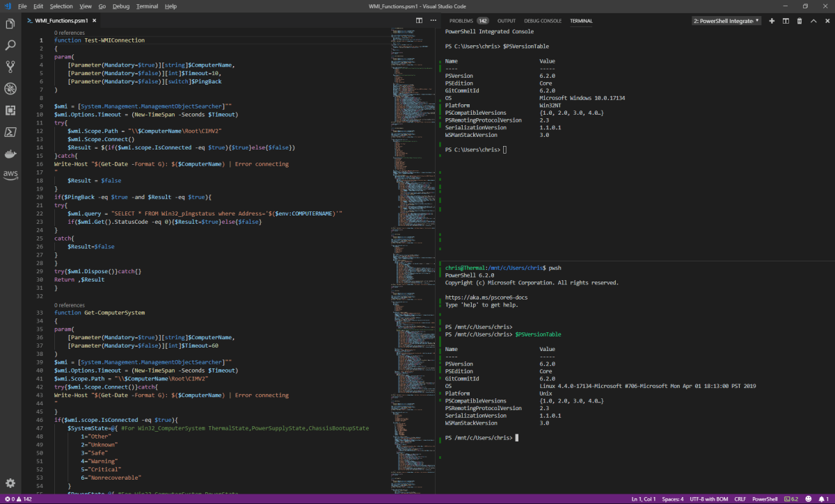Kill terminal with the trash icon
This screenshot has height=504, width=835.
[799, 21]
